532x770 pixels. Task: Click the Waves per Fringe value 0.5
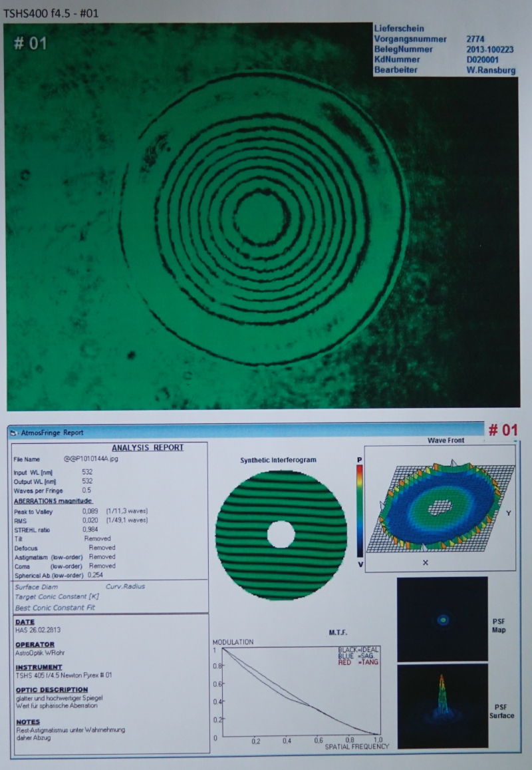coord(86,490)
